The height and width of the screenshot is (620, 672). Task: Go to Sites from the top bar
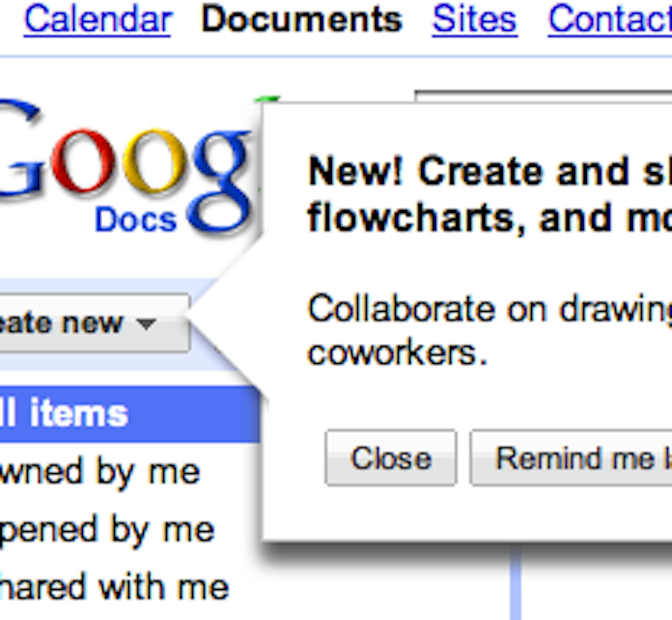pos(474,19)
